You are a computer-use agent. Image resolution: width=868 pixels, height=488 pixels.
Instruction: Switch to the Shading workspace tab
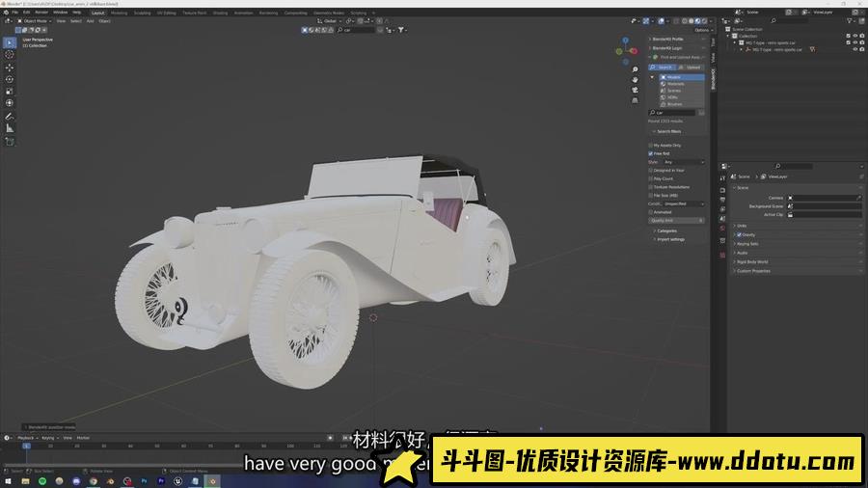220,13
